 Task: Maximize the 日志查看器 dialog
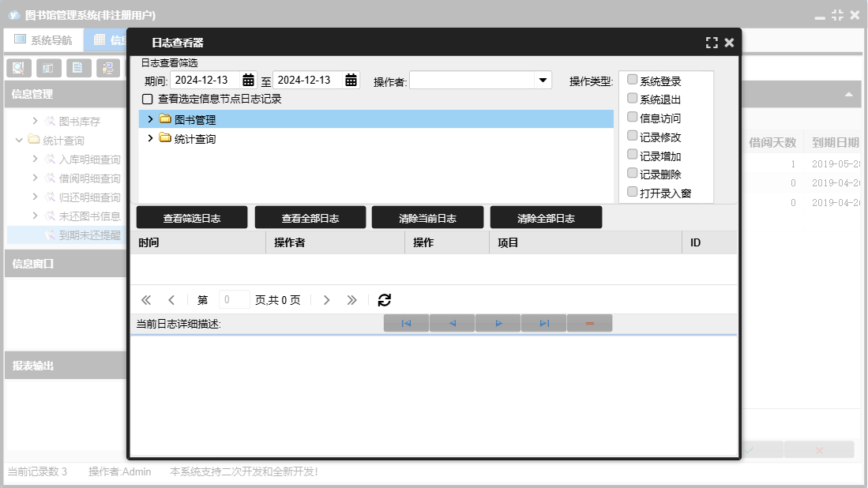click(x=712, y=43)
